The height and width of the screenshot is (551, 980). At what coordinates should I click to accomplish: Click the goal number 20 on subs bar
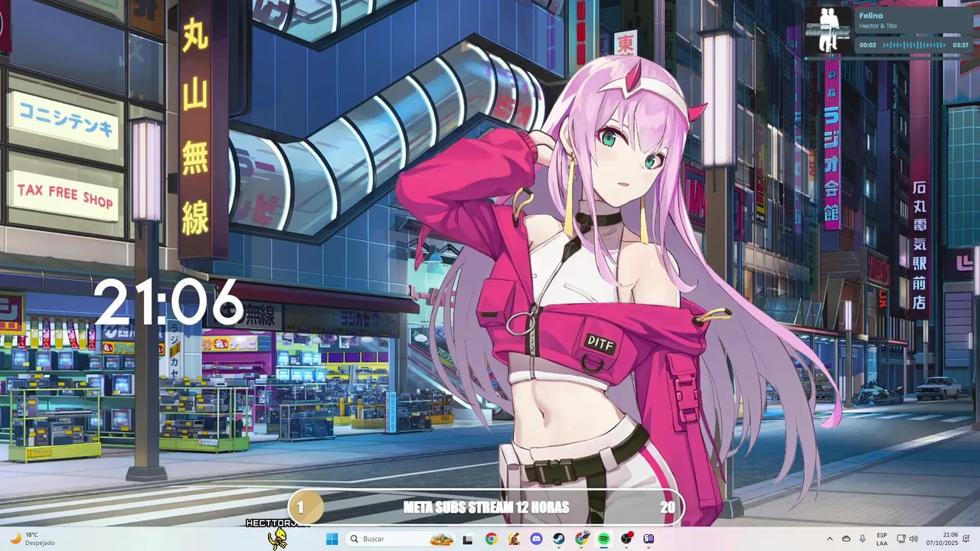coord(667,507)
